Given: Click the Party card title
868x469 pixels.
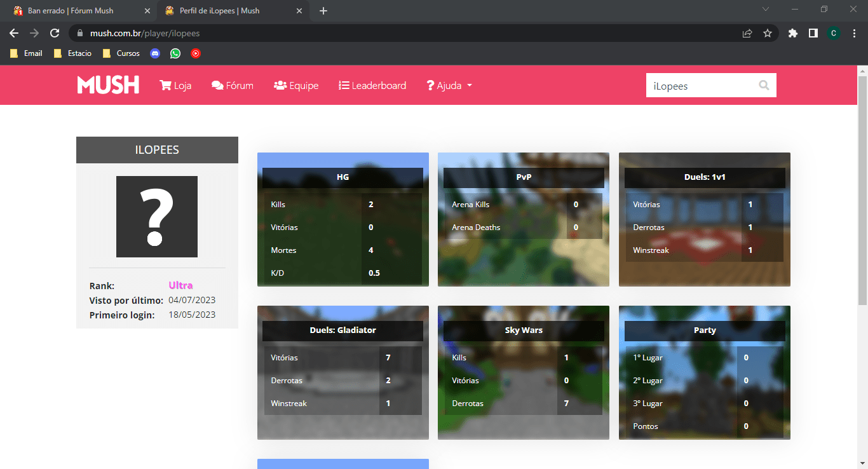Looking at the screenshot, I should [x=705, y=330].
